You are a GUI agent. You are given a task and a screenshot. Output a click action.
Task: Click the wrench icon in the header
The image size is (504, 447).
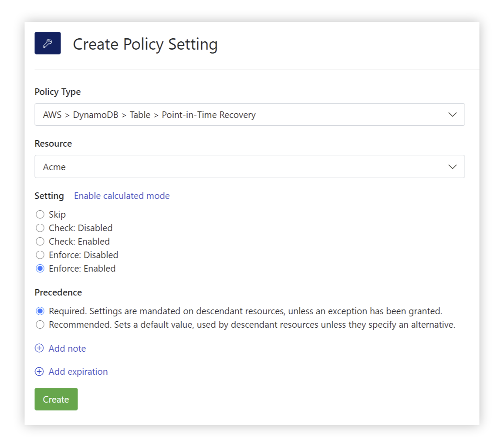tap(47, 43)
